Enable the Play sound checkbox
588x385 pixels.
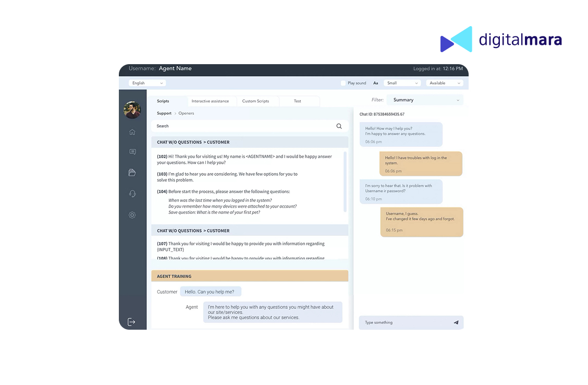tap(343, 83)
